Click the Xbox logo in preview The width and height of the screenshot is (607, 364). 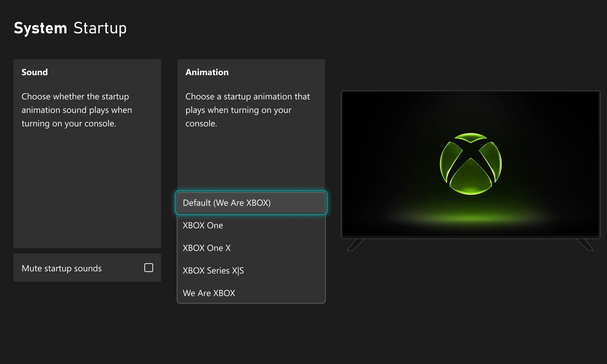coord(471,164)
